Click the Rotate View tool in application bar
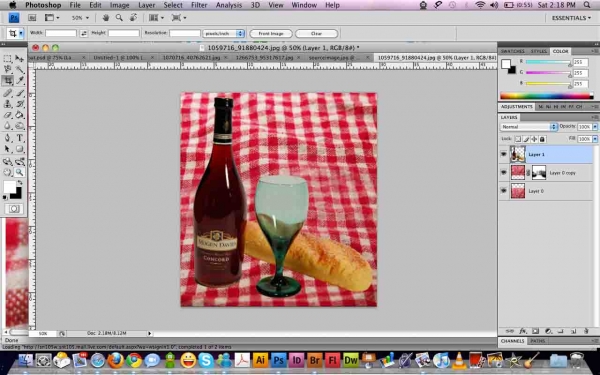This screenshot has height=375, width=600. (133, 18)
